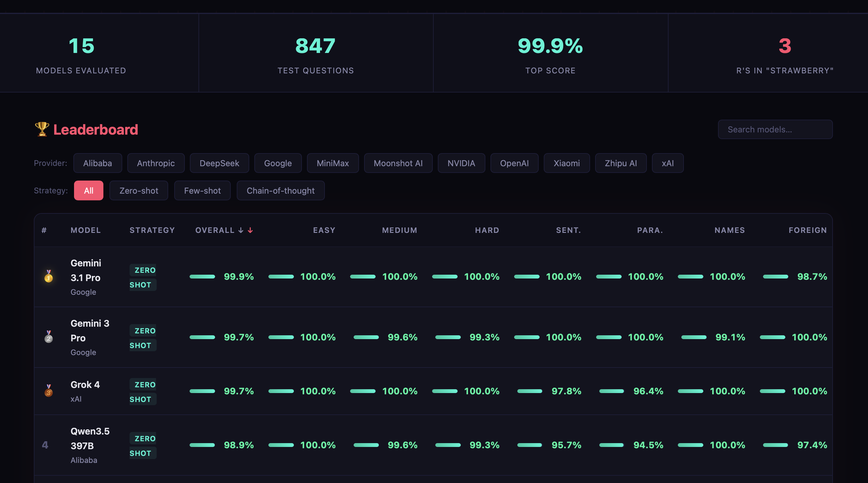Click the DeepSeek provider button

(219, 163)
